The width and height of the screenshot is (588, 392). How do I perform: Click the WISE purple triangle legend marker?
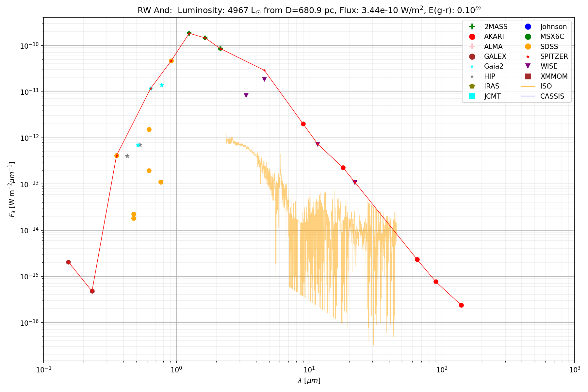click(x=528, y=66)
